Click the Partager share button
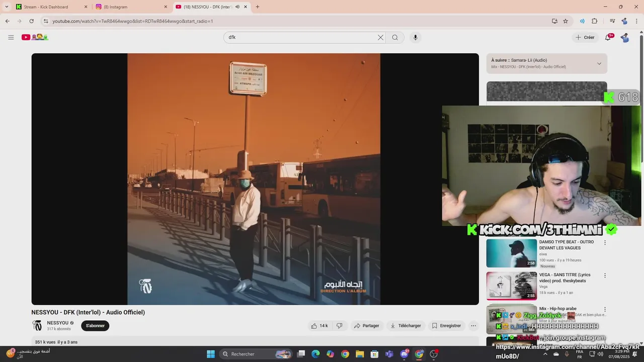This screenshot has width=644, height=362. point(366,326)
